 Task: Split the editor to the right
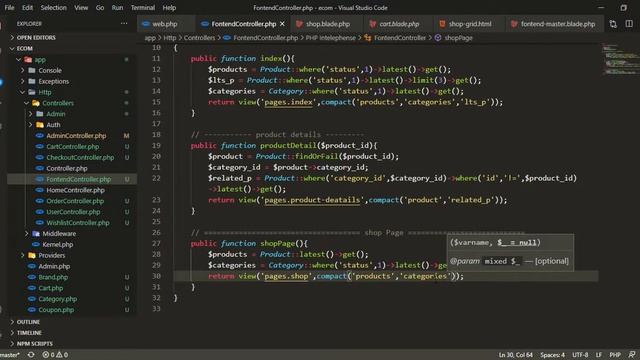click(629, 24)
